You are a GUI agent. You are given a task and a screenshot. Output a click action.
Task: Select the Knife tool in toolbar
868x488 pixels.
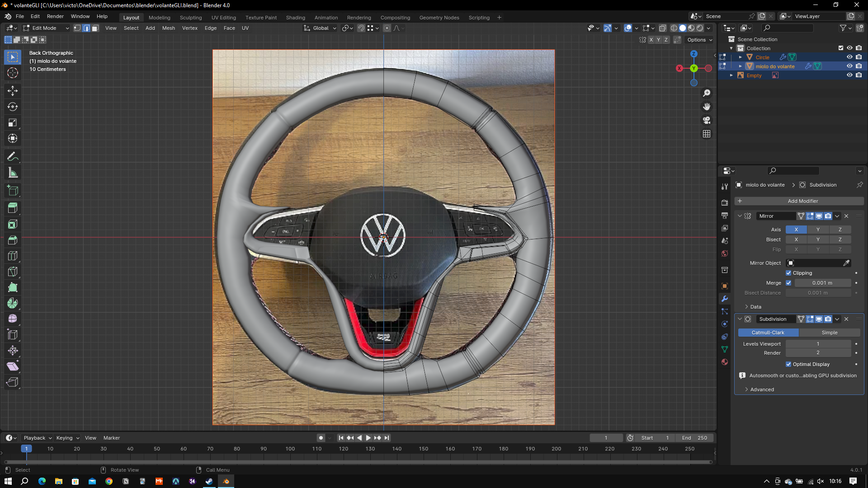tap(13, 272)
